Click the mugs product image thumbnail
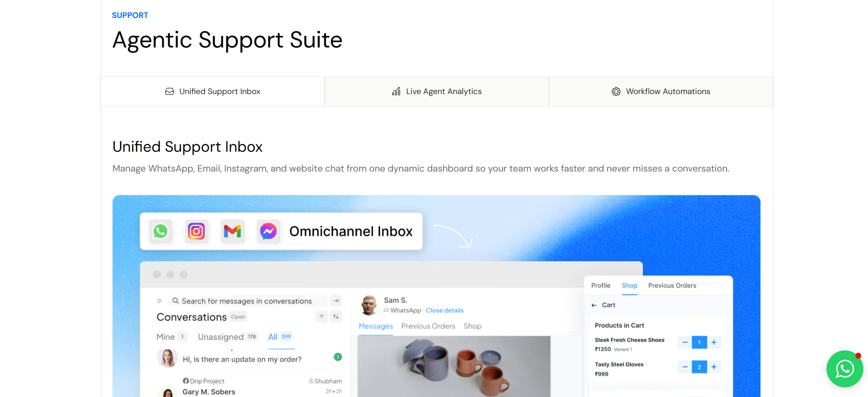868x397 pixels. (x=454, y=366)
